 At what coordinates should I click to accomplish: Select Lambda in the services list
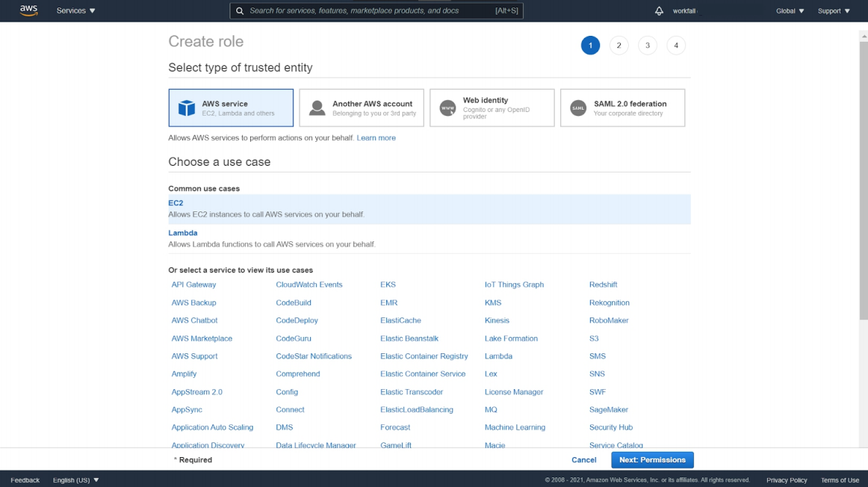(x=498, y=356)
